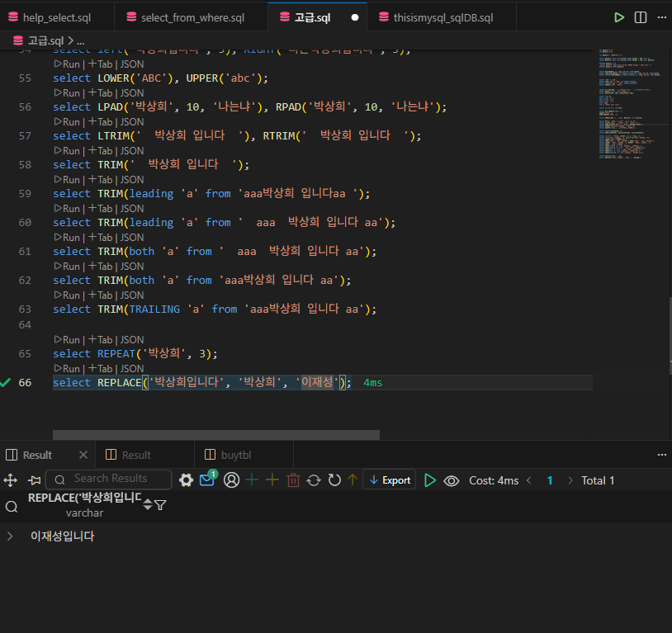The image size is (672, 633).
Task: Click +Tab above line 63 TRAILING query
Action: click(x=100, y=295)
